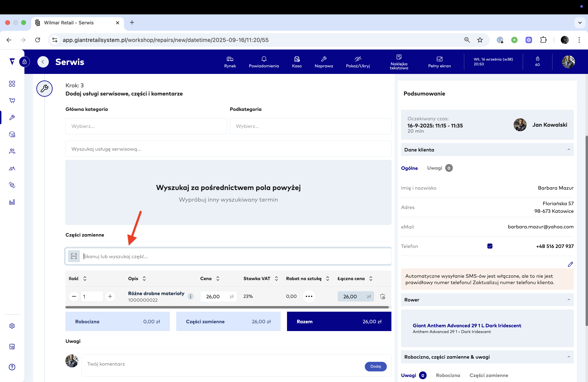Click the parts table horizontal scrollbar
Viewport: 588px width, 382px height.
pos(227,307)
